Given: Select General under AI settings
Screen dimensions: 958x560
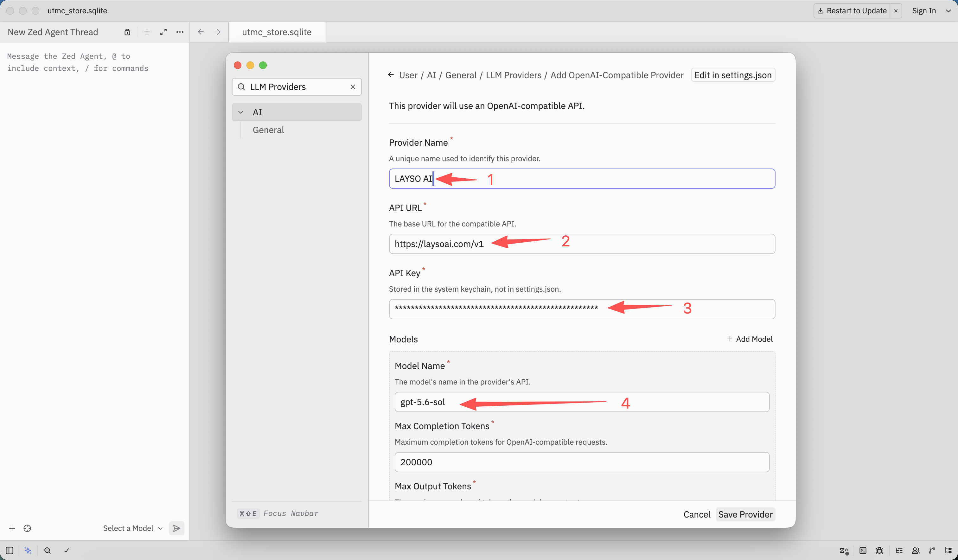Looking at the screenshot, I should pyautogui.click(x=268, y=130).
